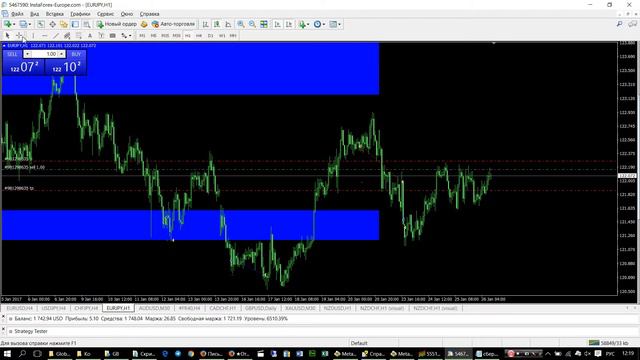The width and height of the screenshot is (640, 360).
Task: Click the trade volume input field
Action: pos(44,54)
